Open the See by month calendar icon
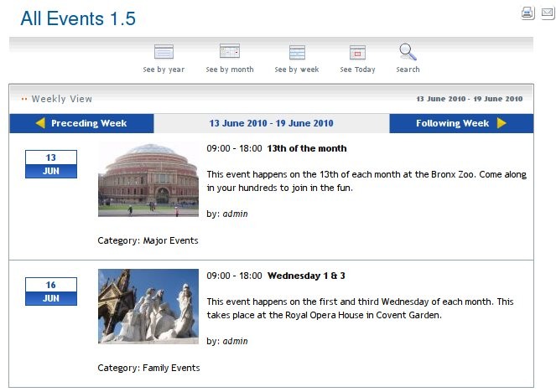 pos(229,52)
